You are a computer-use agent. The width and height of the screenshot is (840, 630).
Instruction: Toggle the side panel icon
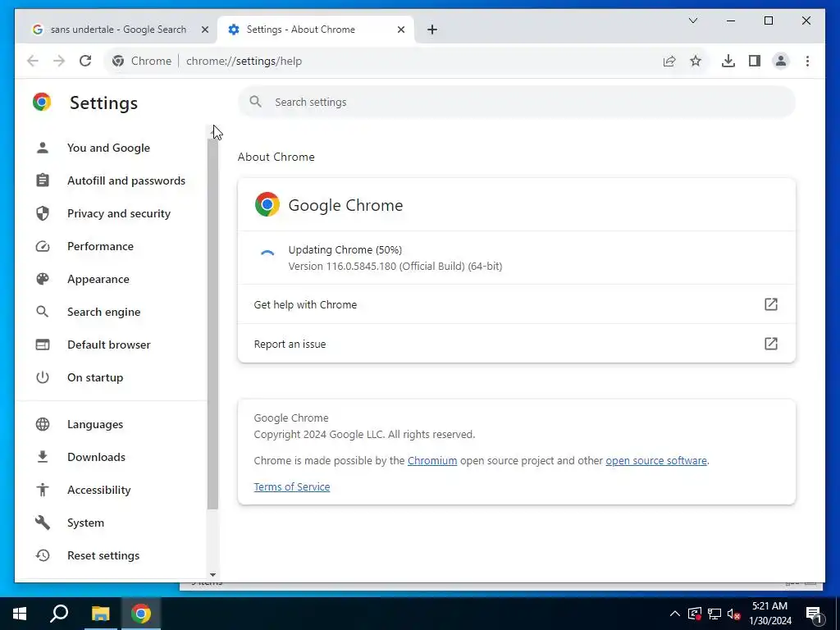pyautogui.click(x=755, y=61)
